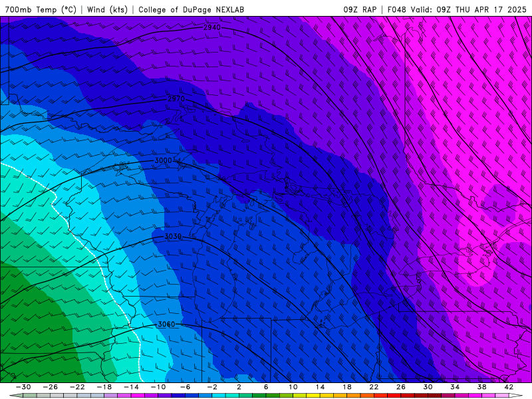Click the cyan colorbar swatch right of -2
532x399 pixels.
219,396
